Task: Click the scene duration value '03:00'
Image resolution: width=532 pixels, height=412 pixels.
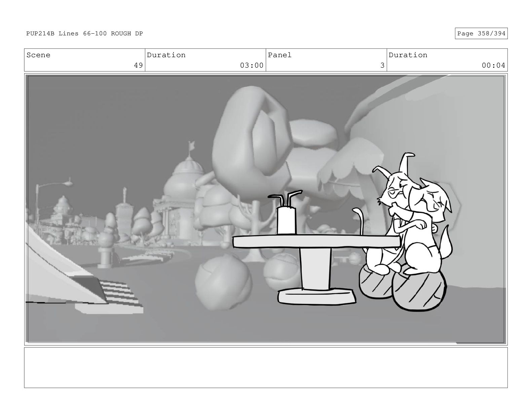Action: point(252,66)
